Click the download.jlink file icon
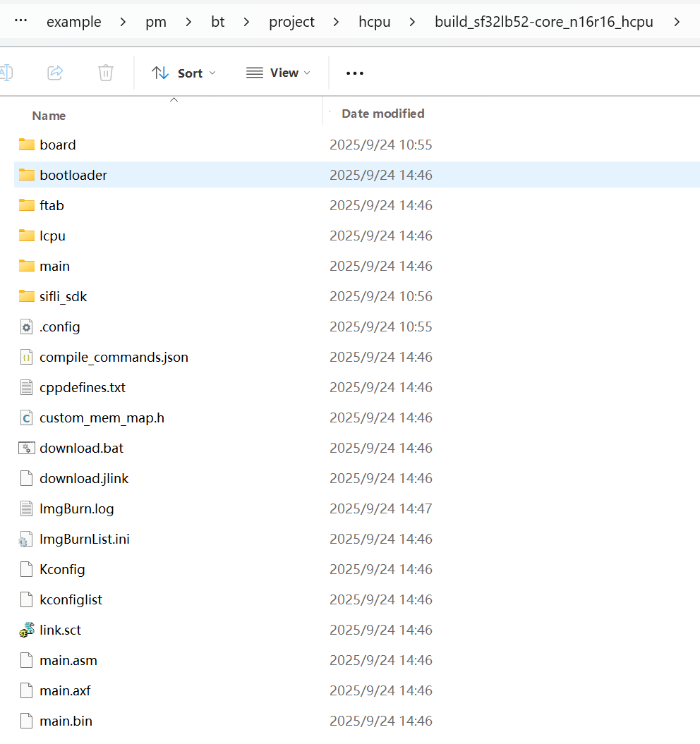Viewport: 700px width, 744px height. click(27, 478)
